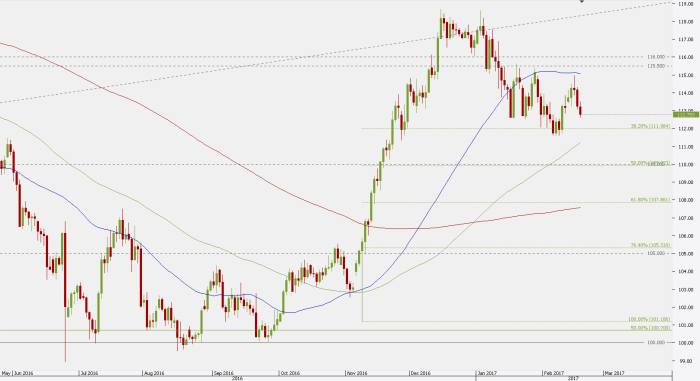
Task: Click the 2016 year marker on axis
Action: click(238, 378)
